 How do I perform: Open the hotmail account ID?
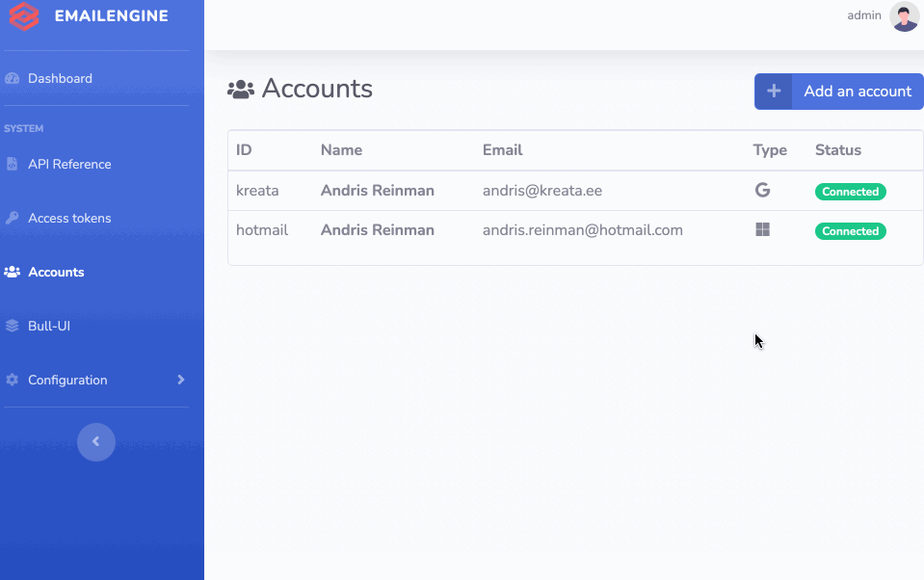(x=262, y=230)
